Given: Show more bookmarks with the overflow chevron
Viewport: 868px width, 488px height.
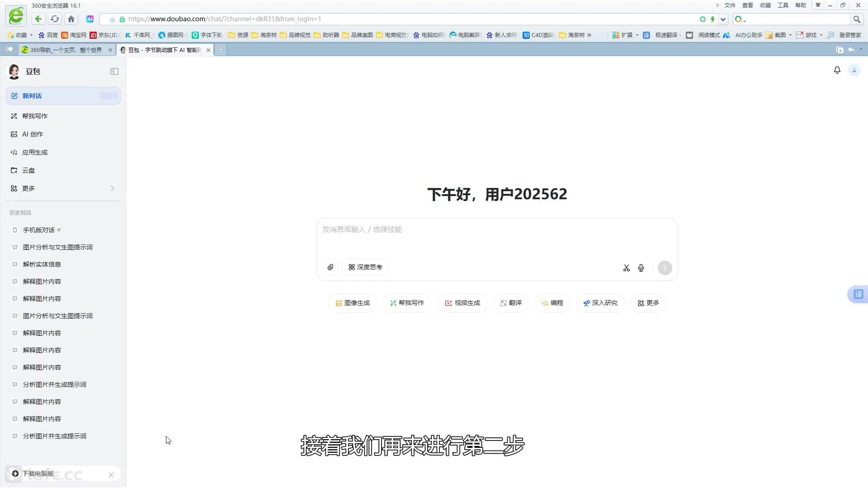Looking at the screenshot, I should point(589,35).
